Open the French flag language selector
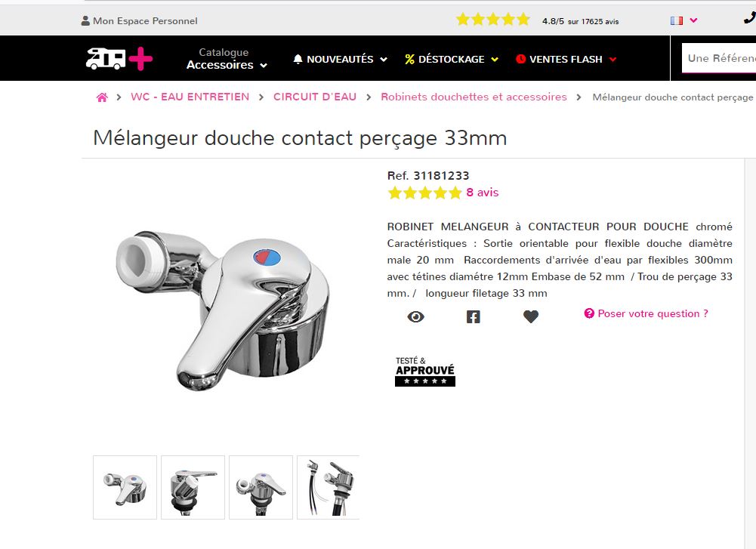This screenshot has width=756, height=549. [x=683, y=20]
